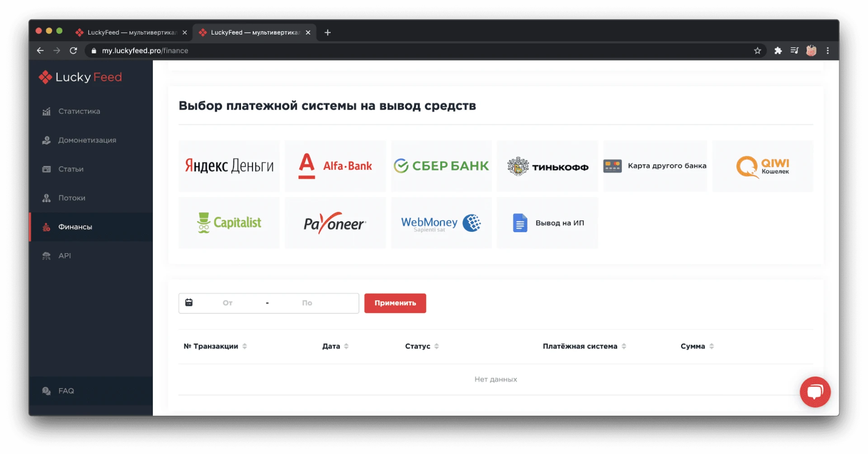The height and width of the screenshot is (454, 868).
Task: Select Яндекс Деньги payment system
Action: (229, 166)
